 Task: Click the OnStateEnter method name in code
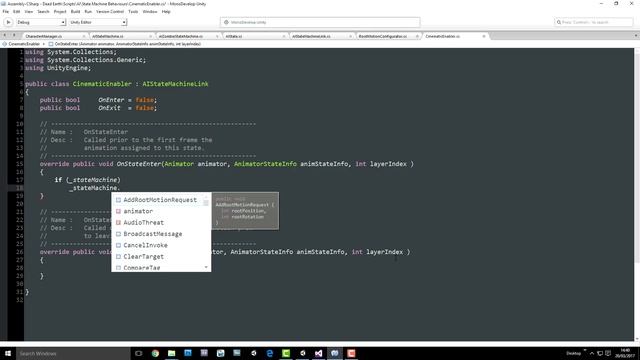coord(139,164)
